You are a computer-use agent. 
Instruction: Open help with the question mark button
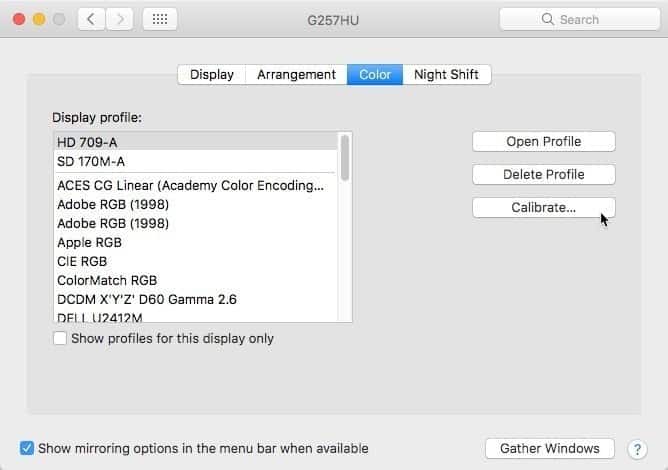tap(637, 449)
